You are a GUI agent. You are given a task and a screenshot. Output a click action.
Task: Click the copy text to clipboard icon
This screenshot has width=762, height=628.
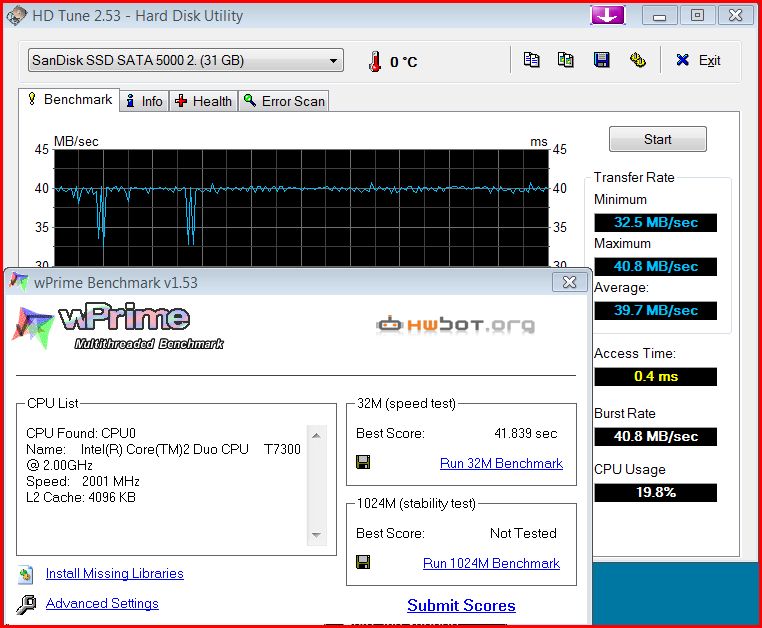531,60
